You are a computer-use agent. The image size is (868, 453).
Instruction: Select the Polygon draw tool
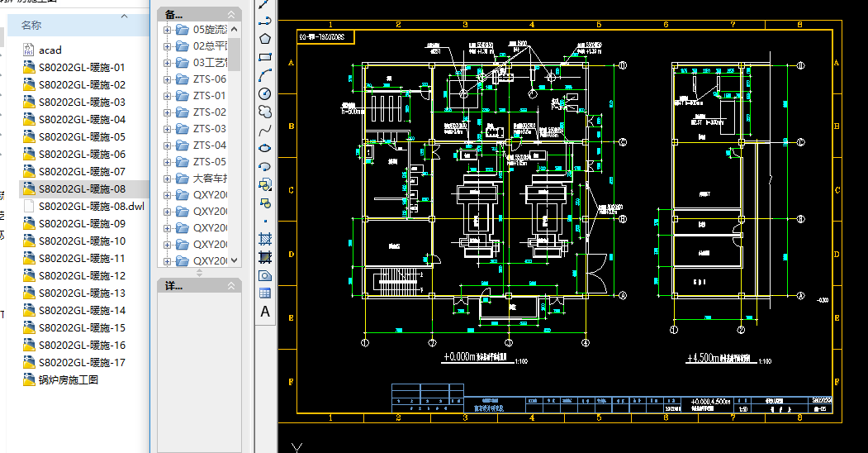(265, 39)
